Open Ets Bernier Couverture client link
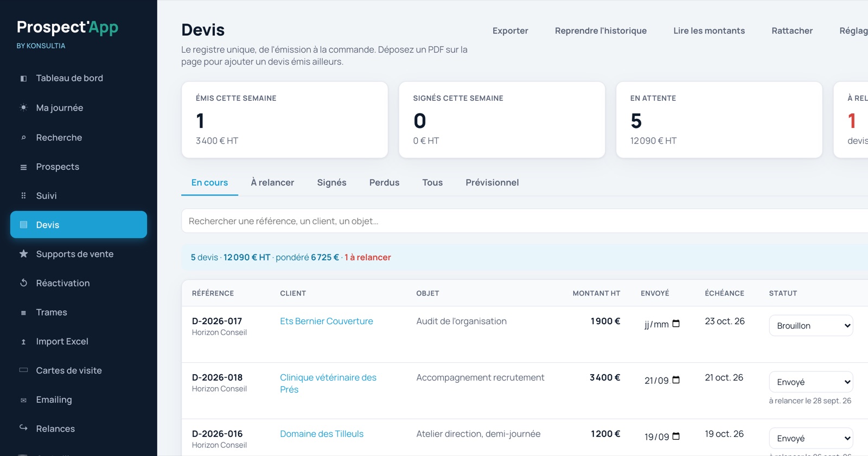Viewport: 868px width, 456px height. tap(327, 321)
